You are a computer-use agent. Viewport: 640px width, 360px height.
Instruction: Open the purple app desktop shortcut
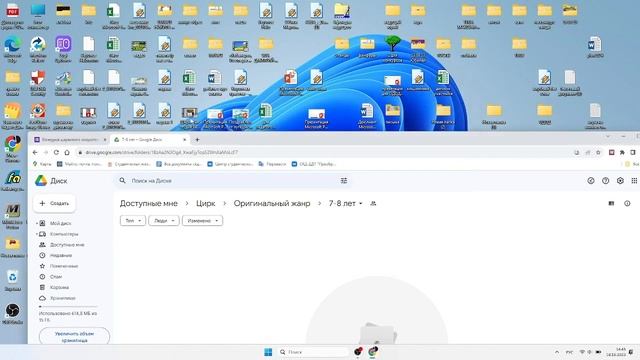tap(63, 49)
